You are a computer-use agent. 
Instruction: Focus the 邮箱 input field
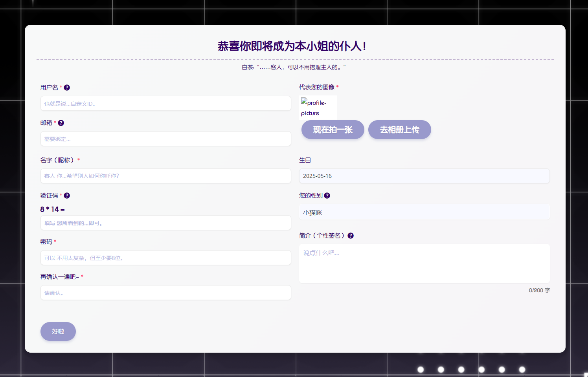coord(165,139)
